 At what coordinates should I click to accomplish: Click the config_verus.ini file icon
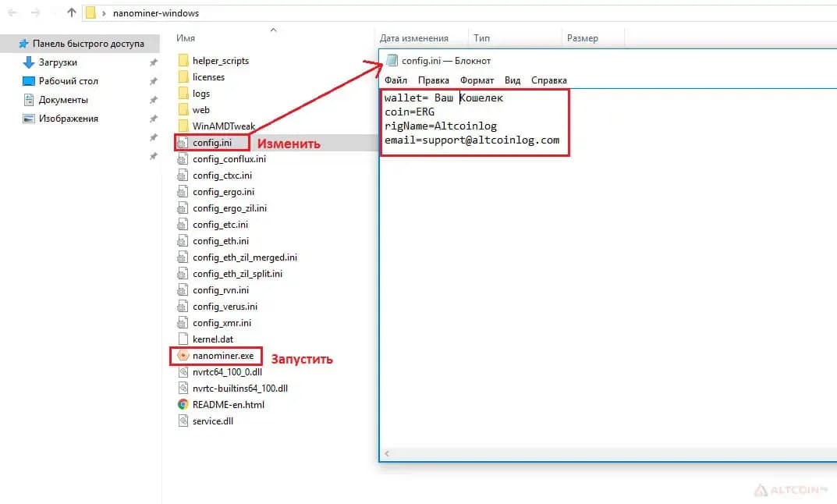click(183, 307)
